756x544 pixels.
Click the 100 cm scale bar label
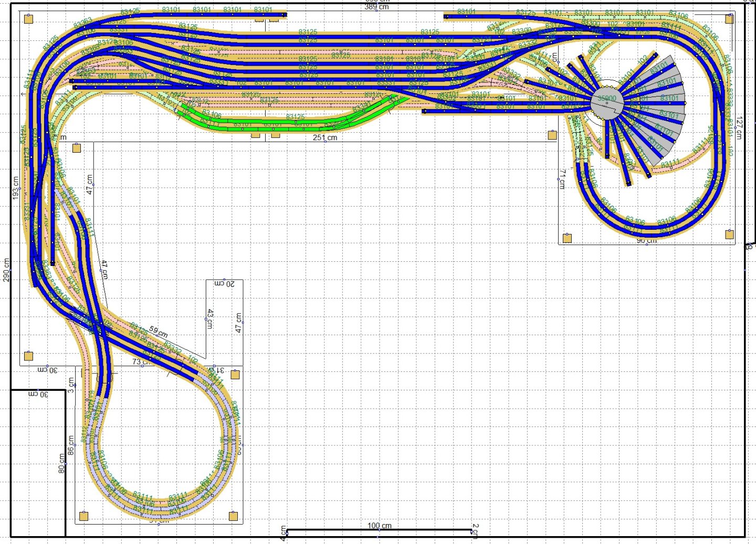click(x=380, y=526)
